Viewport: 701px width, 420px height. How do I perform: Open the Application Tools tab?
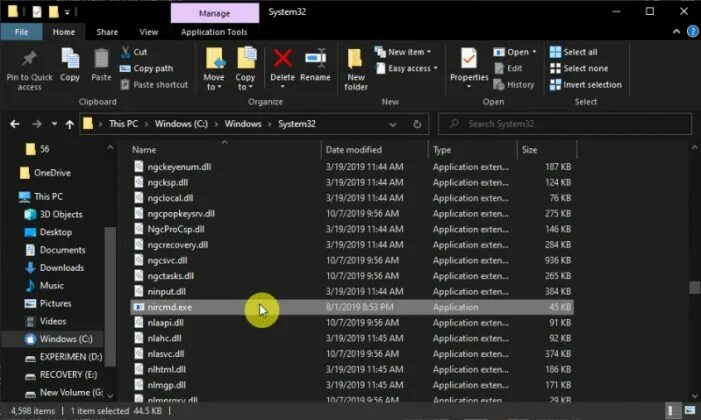(214, 32)
